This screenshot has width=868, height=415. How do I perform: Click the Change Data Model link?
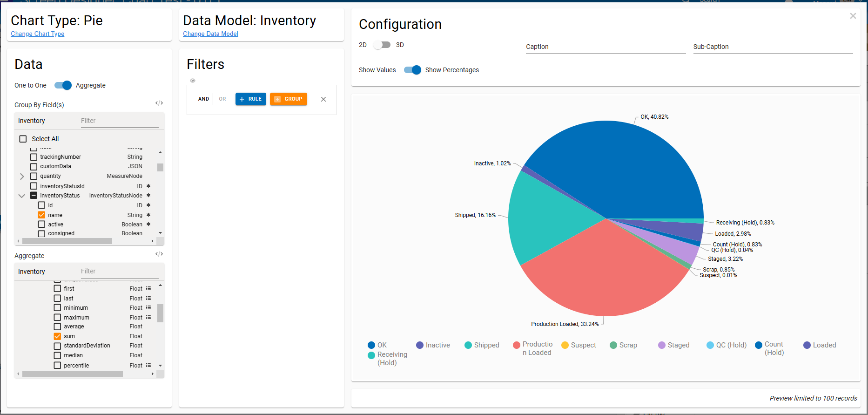click(x=210, y=34)
